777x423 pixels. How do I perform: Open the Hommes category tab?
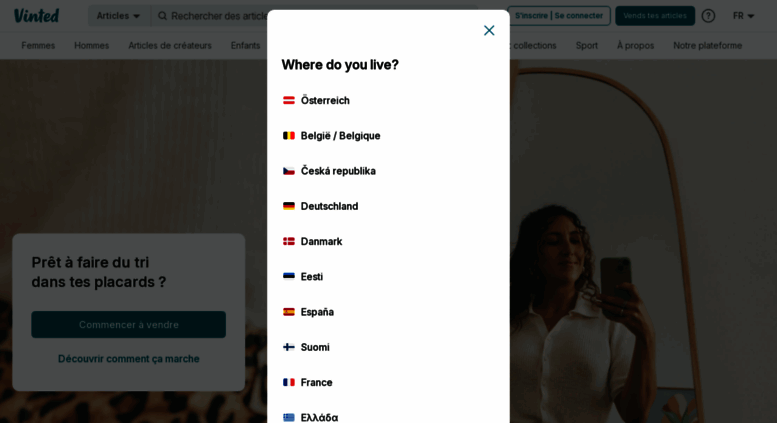pyautogui.click(x=92, y=46)
